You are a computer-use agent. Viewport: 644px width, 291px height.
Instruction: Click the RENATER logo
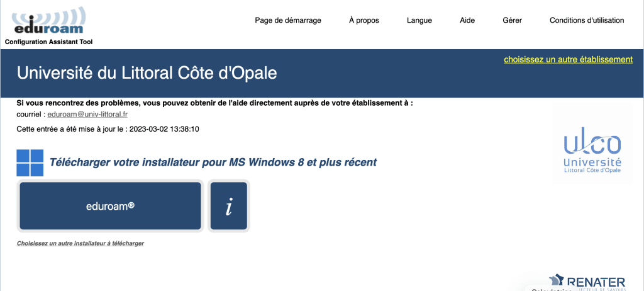[x=587, y=282]
